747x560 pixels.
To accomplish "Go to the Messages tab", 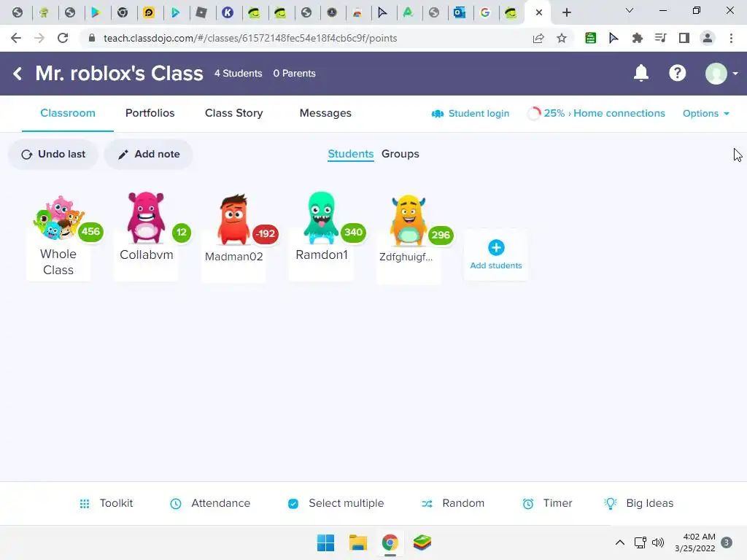I will (325, 113).
